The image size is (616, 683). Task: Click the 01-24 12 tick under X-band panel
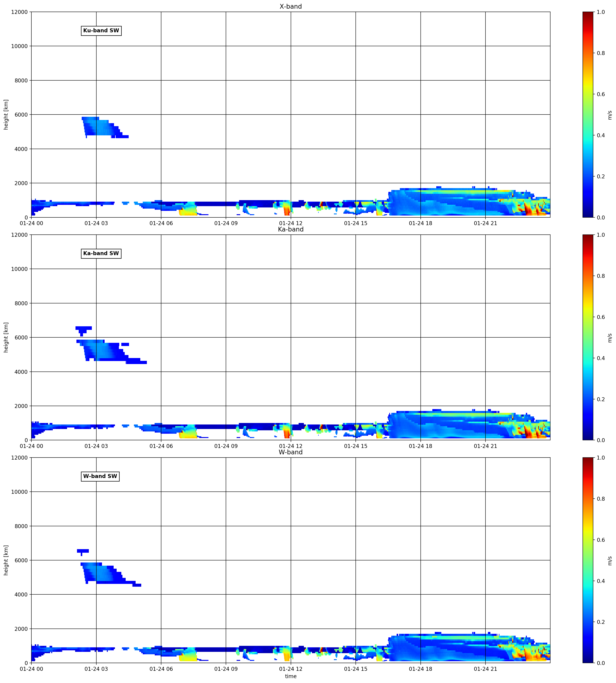click(291, 224)
